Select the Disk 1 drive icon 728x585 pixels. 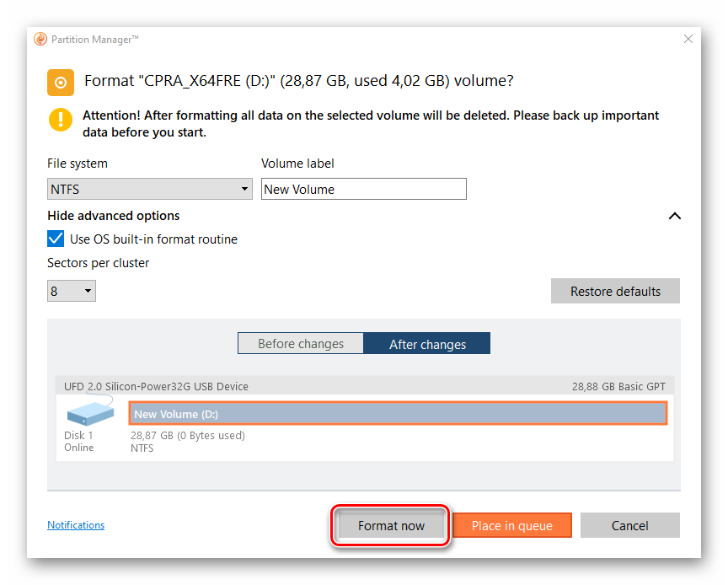click(90, 413)
